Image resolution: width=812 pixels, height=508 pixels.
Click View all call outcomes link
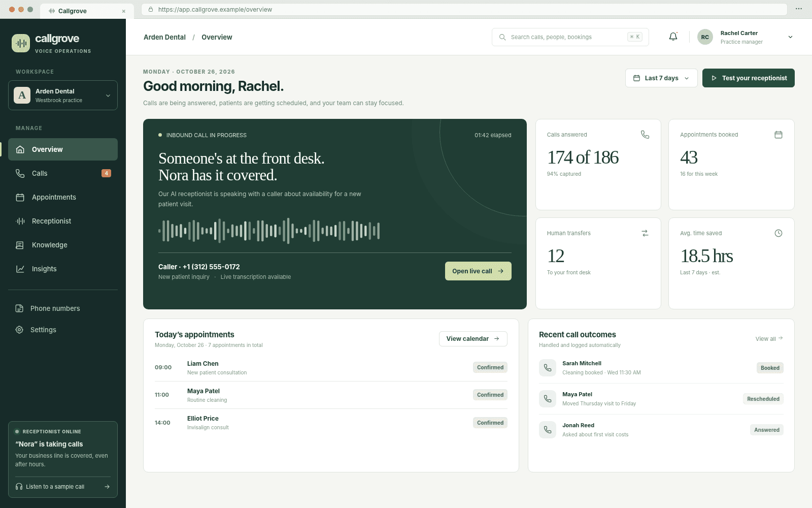tap(769, 339)
